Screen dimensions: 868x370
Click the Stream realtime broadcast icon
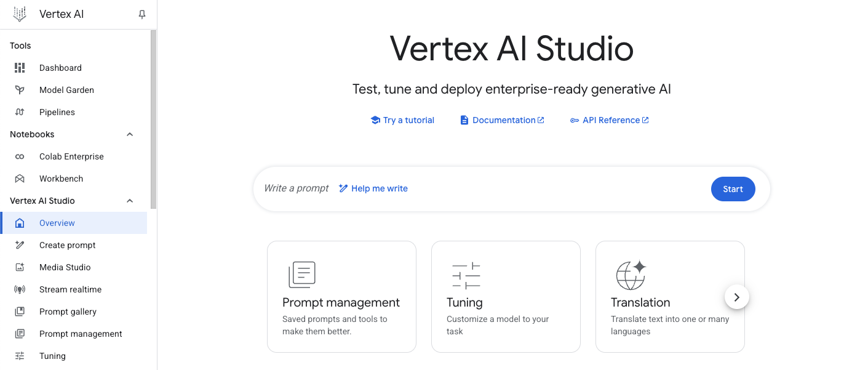20,289
